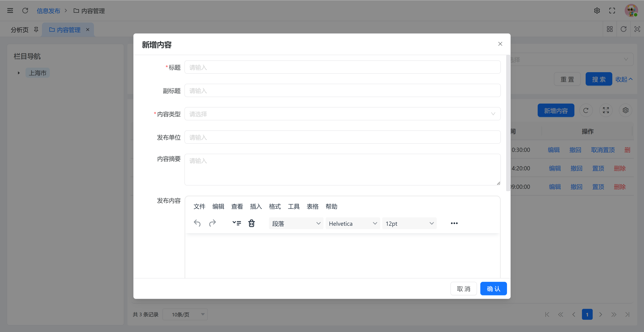Show more editor toolbar options
Screen dimensions: 644x332
coord(454,223)
